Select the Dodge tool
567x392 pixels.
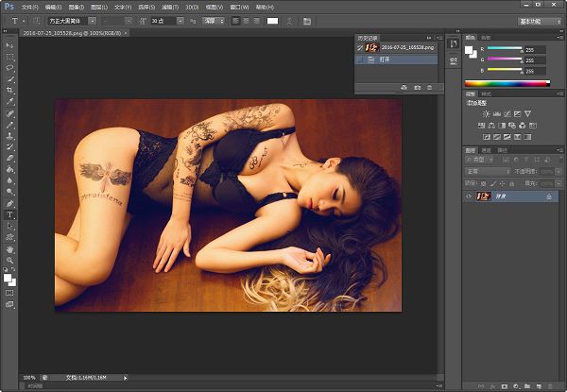(x=9, y=192)
